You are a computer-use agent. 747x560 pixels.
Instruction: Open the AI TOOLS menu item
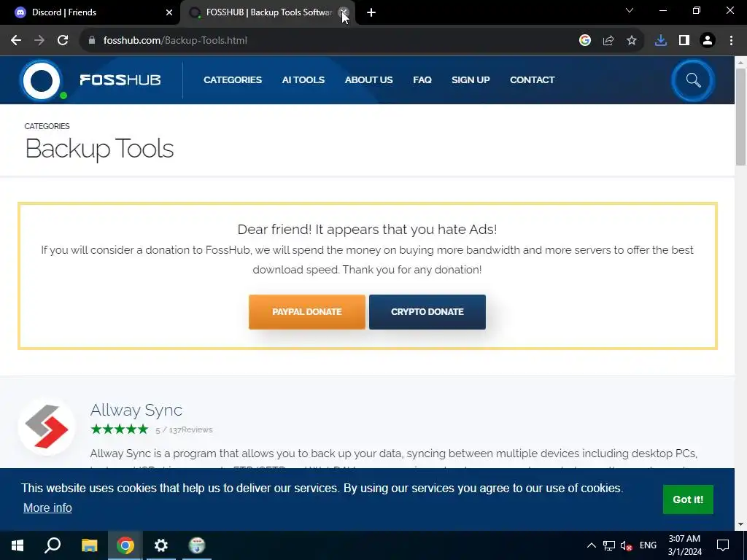tap(303, 80)
